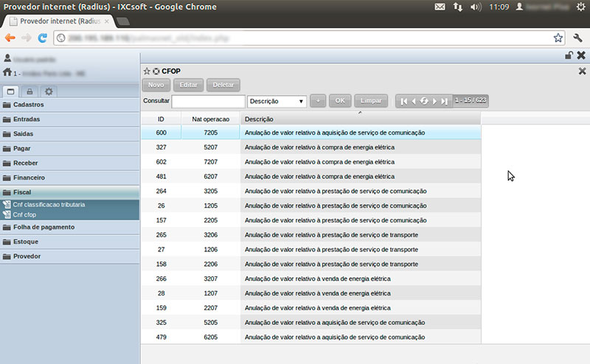Open a new browser tab
This screenshot has height=364, width=590.
(x=122, y=21)
